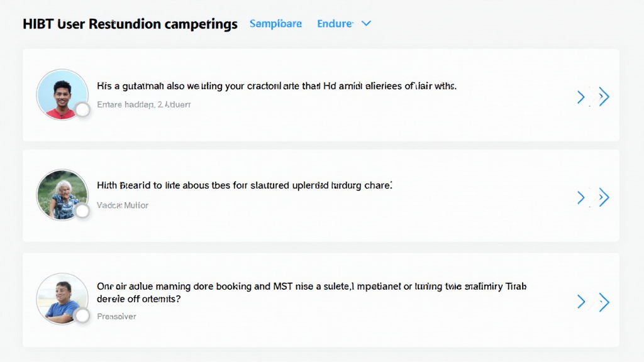Image resolution: width=644 pixels, height=362 pixels.
Task: Click rightmost chevron arrow in Preasolver card
Action: 604,302
